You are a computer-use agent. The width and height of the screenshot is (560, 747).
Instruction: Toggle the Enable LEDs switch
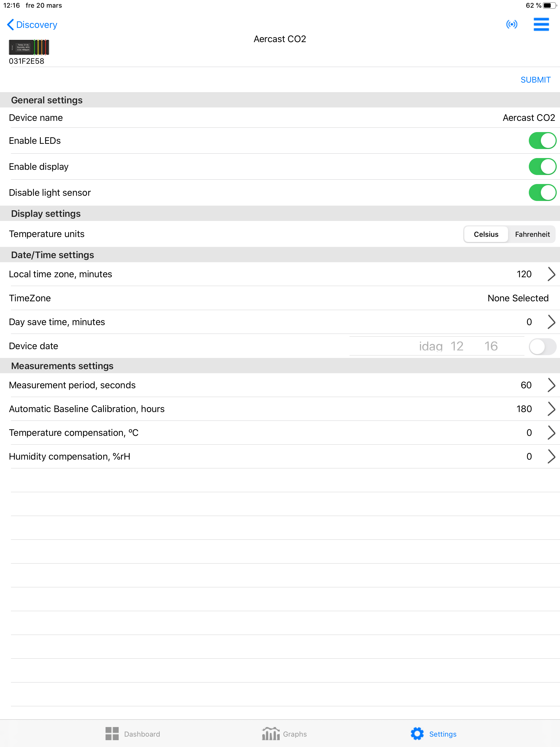point(542,141)
